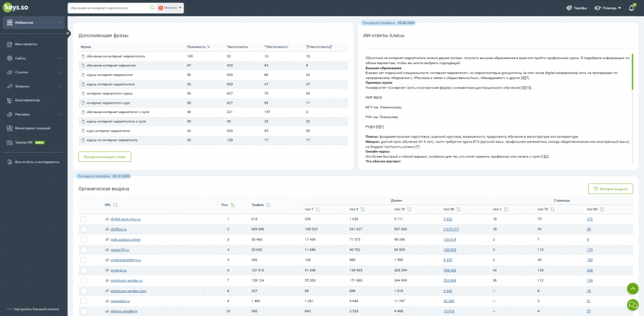Click link icon beside synergy.ru

click(107, 270)
